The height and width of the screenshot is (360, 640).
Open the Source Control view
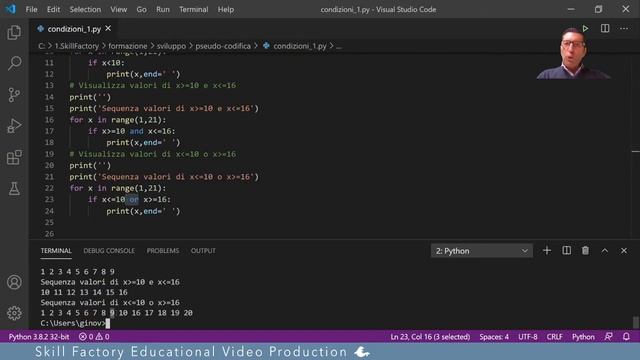[14, 95]
